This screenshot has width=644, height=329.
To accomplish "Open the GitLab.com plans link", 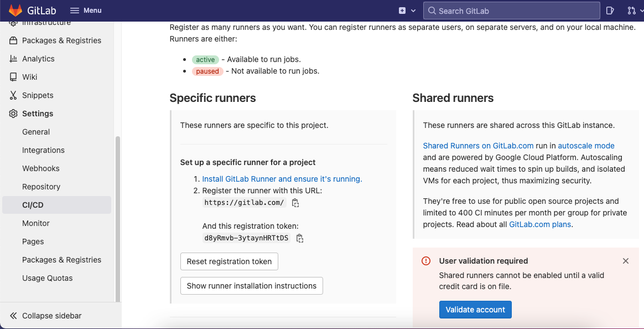I will [539, 224].
